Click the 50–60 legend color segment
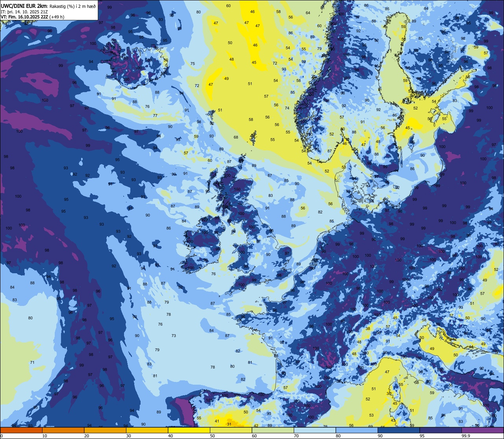This screenshot has height=439, width=504. pos(231,430)
